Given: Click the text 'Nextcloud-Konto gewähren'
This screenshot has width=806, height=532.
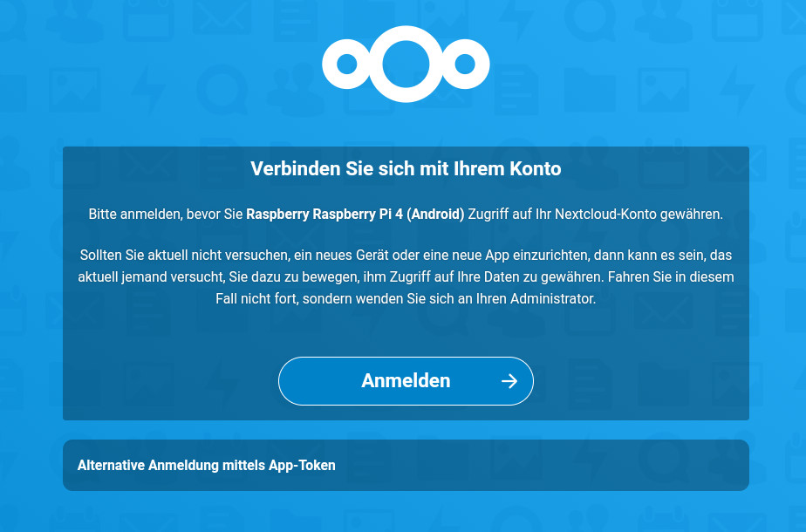Looking at the screenshot, I should point(638,215).
